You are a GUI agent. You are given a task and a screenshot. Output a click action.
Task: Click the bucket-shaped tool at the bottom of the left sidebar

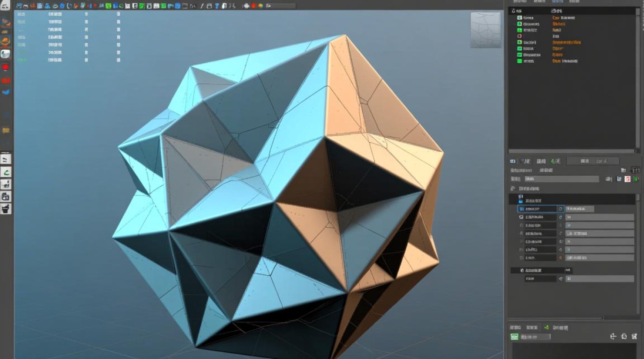click(x=6, y=208)
